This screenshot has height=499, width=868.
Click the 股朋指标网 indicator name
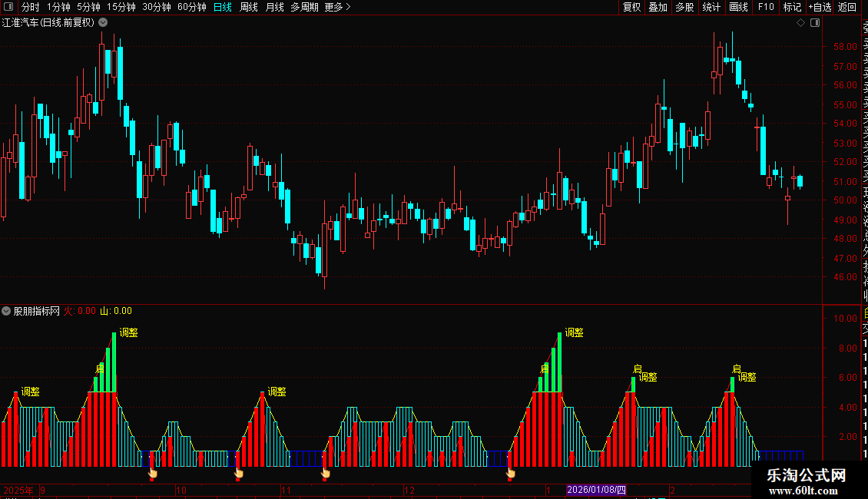tap(37, 311)
